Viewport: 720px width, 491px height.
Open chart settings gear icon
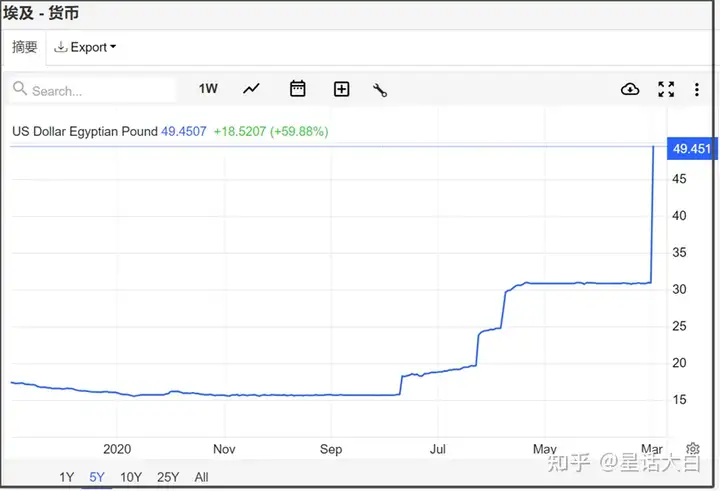click(x=692, y=448)
